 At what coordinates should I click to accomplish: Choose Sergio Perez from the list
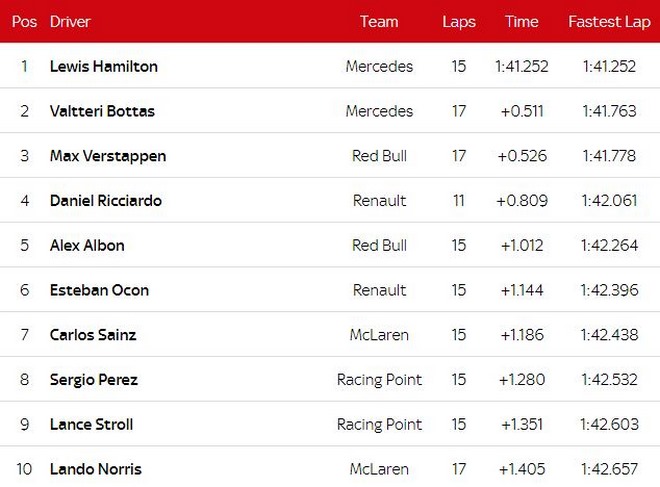(x=93, y=380)
